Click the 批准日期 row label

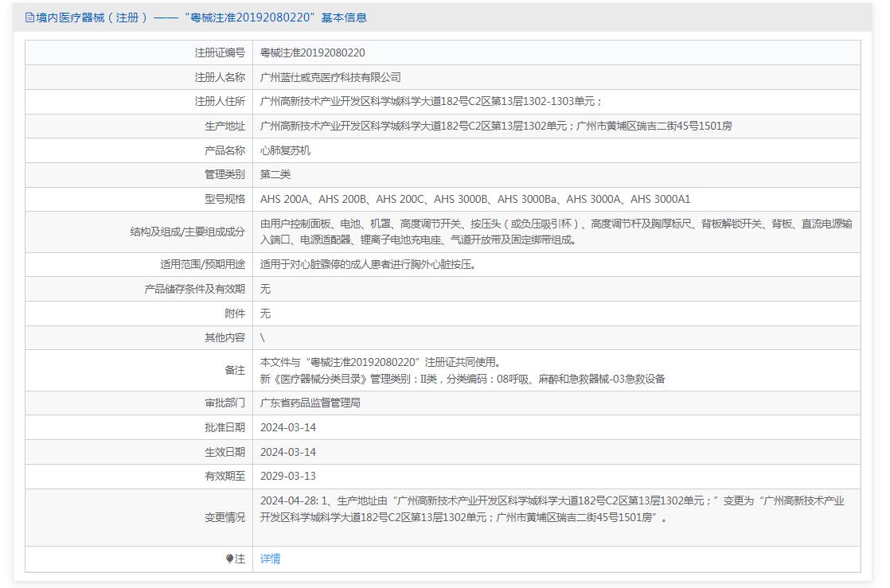pos(225,428)
